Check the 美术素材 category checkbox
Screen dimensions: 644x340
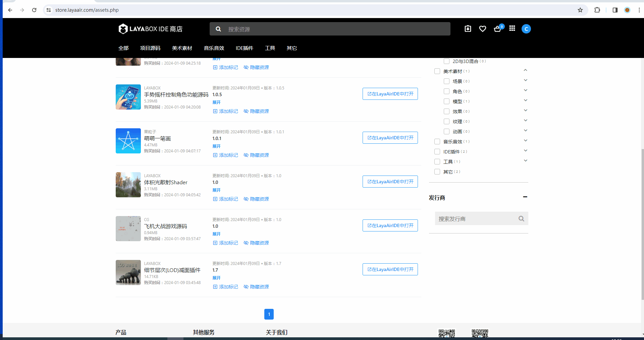(437, 71)
